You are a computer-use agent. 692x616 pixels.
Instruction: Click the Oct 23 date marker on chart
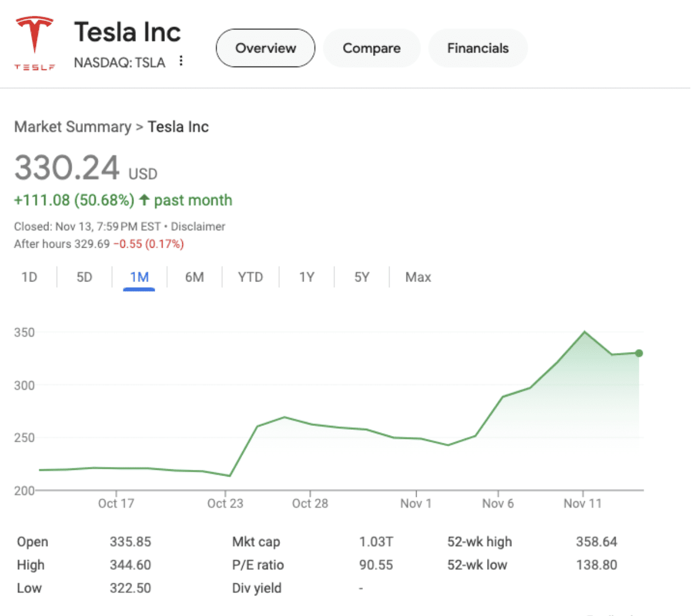click(x=225, y=503)
